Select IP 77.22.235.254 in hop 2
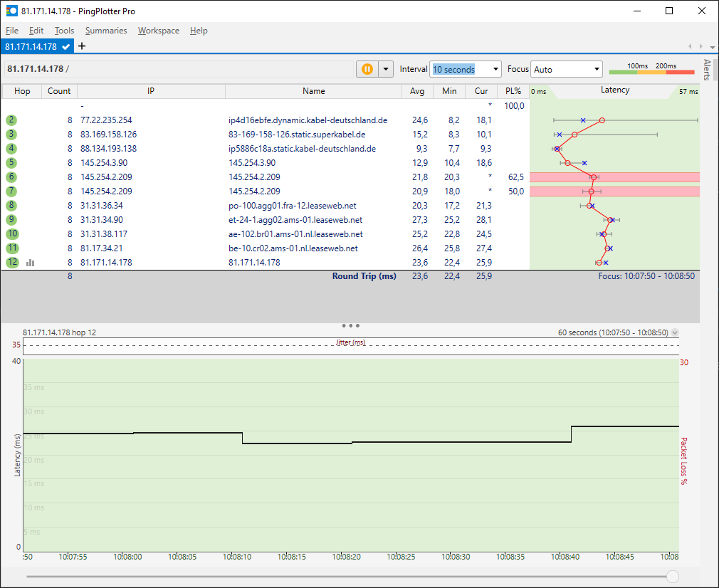 coord(106,120)
